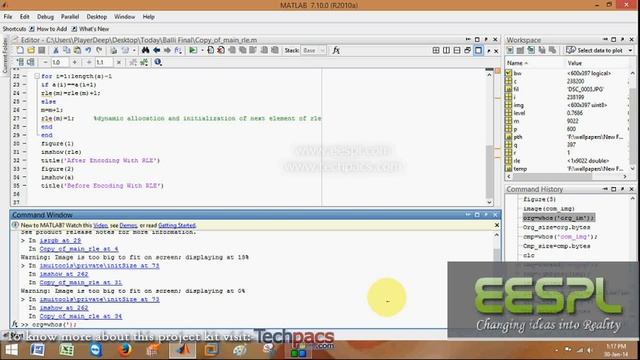Save the current script file

pos(42,50)
